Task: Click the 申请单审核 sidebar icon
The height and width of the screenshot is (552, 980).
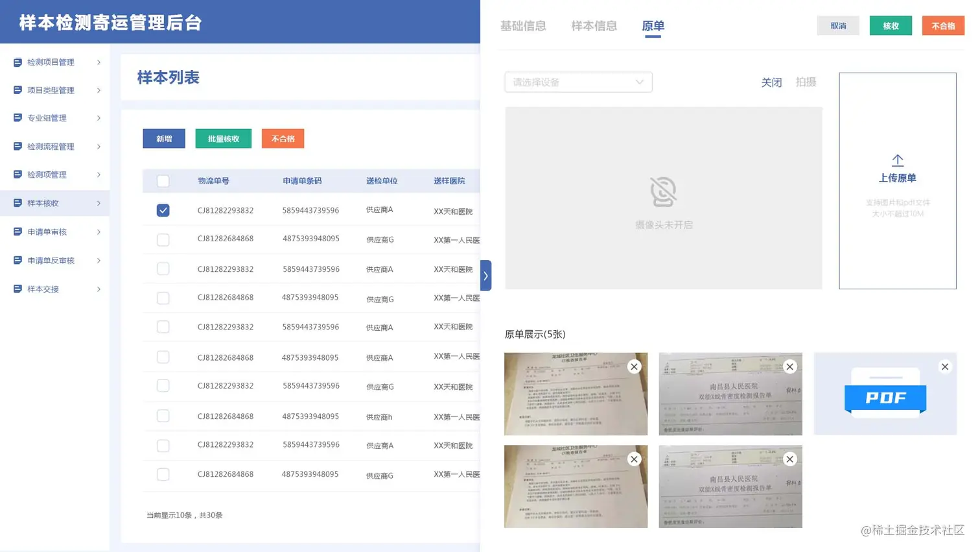Action: pos(17,232)
